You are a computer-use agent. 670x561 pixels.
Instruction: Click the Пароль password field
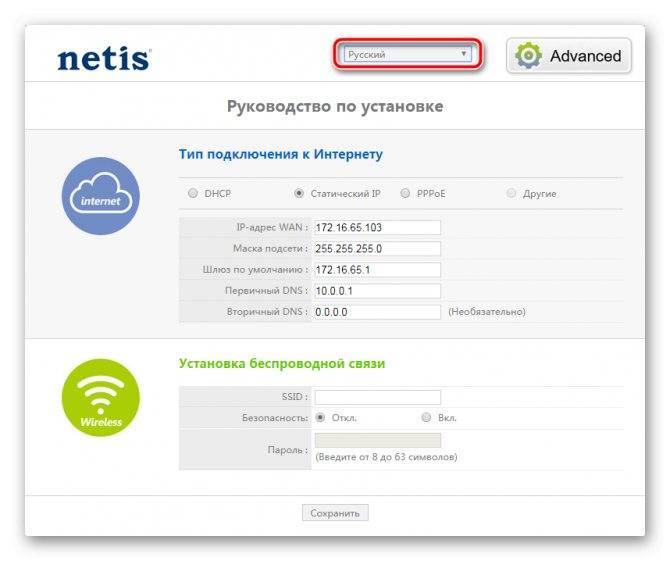[377, 440]
